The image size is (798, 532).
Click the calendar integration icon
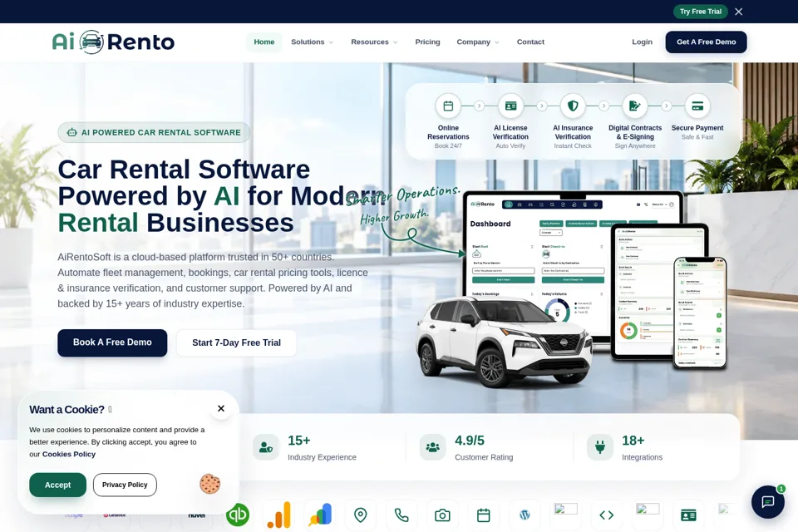(x=484, y=515)
